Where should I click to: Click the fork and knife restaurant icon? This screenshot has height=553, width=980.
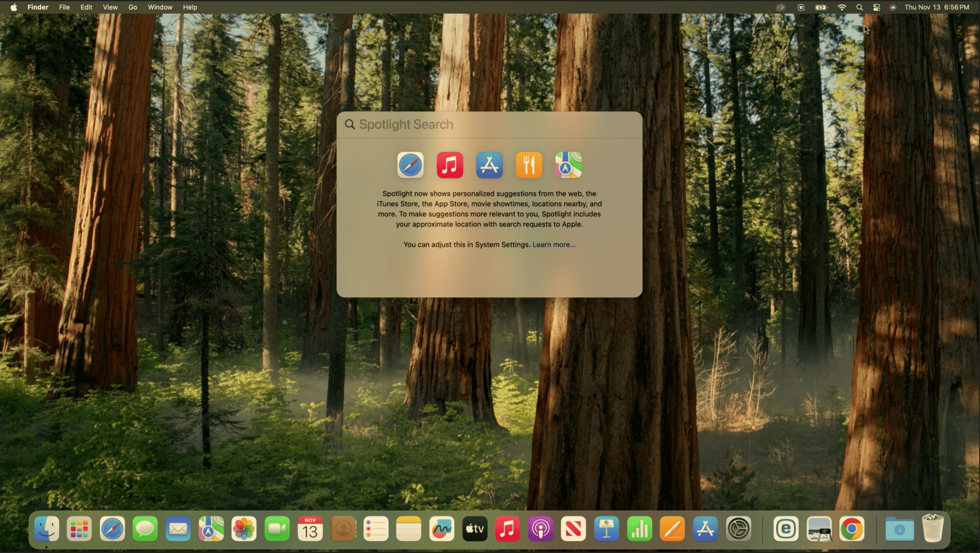(529, 165)
